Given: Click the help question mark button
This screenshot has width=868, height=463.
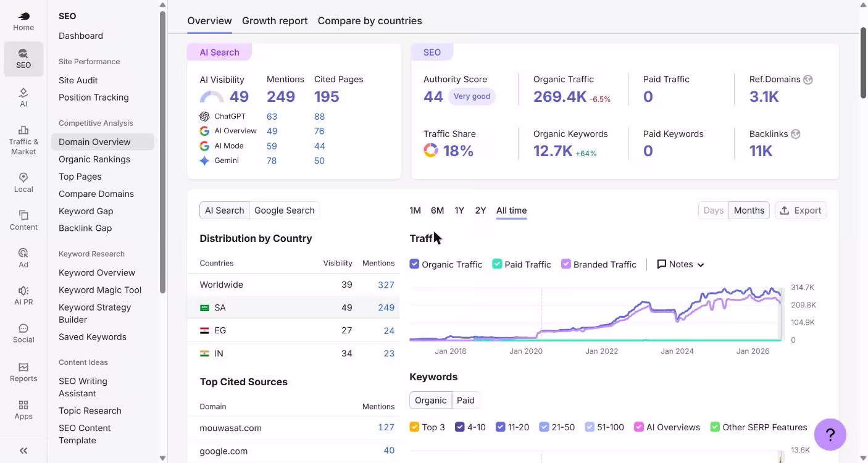Looking at the screenshot, I should 830,435.
